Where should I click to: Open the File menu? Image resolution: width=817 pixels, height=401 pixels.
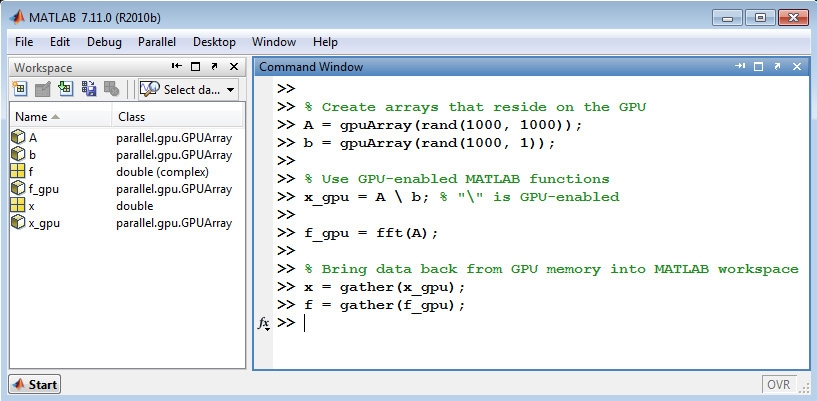click(24, 42)
